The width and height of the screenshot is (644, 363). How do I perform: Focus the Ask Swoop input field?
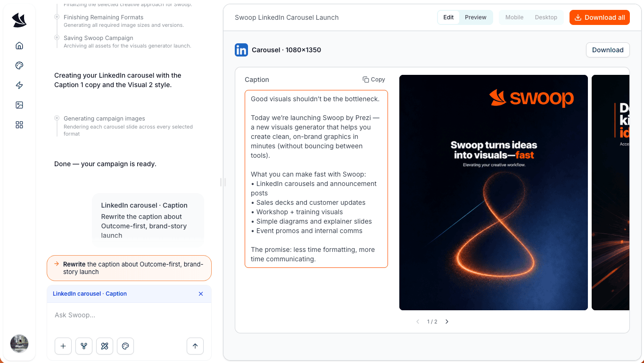tap(129, 315)
